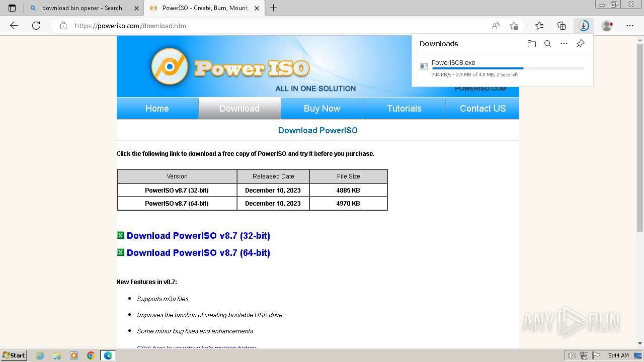Select PowerISO v8.7 (32-bit) table cell
Viewport: 644px width, 362px height.
177,191
